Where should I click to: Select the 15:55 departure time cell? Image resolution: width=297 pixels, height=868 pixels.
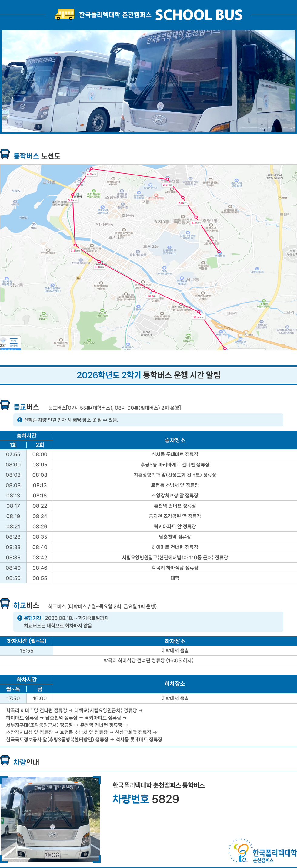[27, 650]
